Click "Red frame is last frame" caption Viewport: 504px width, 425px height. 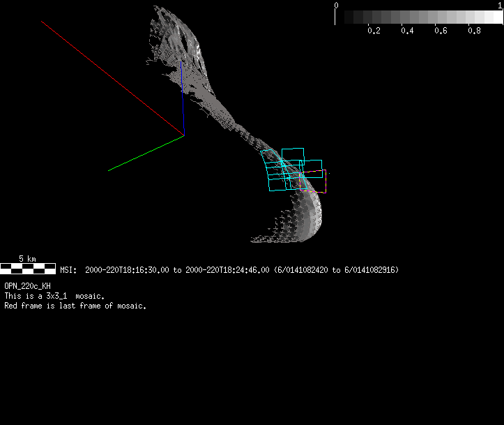coord(75,306)
